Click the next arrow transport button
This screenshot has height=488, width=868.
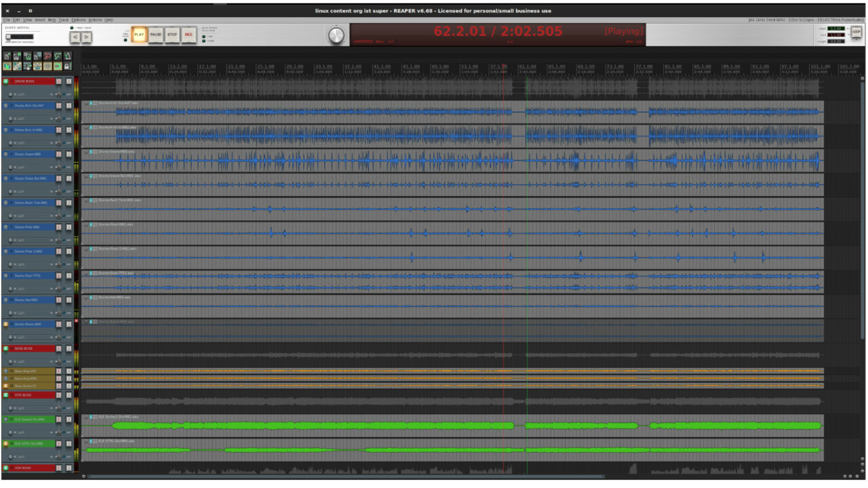point(87,37)
